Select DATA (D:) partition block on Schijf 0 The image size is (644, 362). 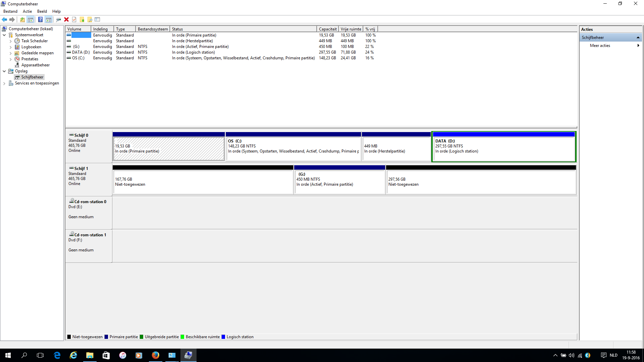click(x=504, y=146)
